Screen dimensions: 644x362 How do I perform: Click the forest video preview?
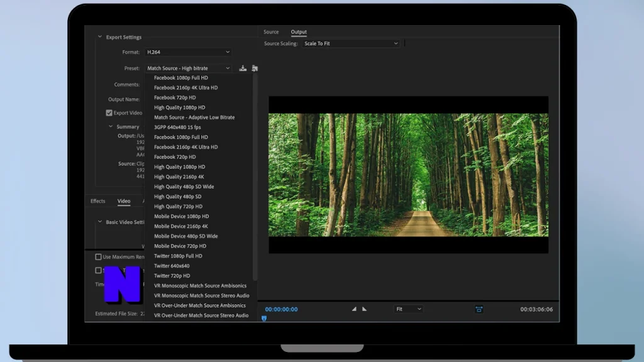coord(408,175)
